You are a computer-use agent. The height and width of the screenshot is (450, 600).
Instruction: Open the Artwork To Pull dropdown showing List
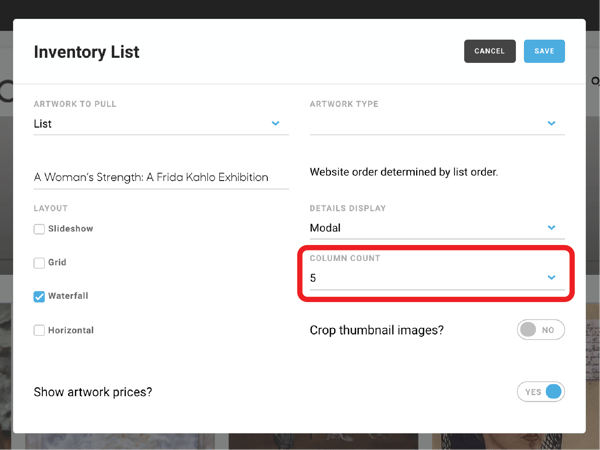pyautogui.click(x=161, y=124)
